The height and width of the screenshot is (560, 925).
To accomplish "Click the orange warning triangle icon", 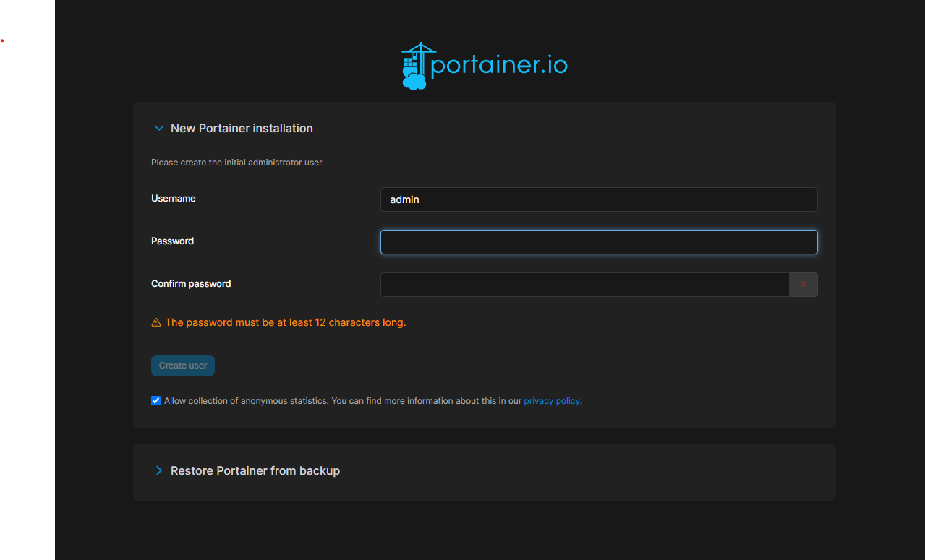I will click(x=156, y=323).
